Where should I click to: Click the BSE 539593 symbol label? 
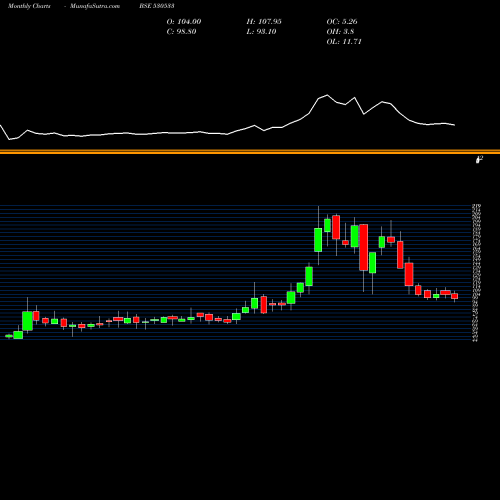tap(157, 6)
